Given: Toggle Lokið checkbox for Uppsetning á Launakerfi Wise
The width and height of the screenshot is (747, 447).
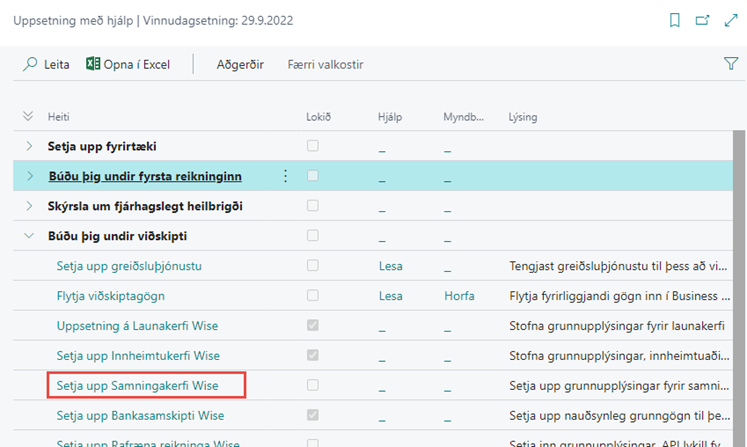Looking at the screenshot, I should 313,326.
